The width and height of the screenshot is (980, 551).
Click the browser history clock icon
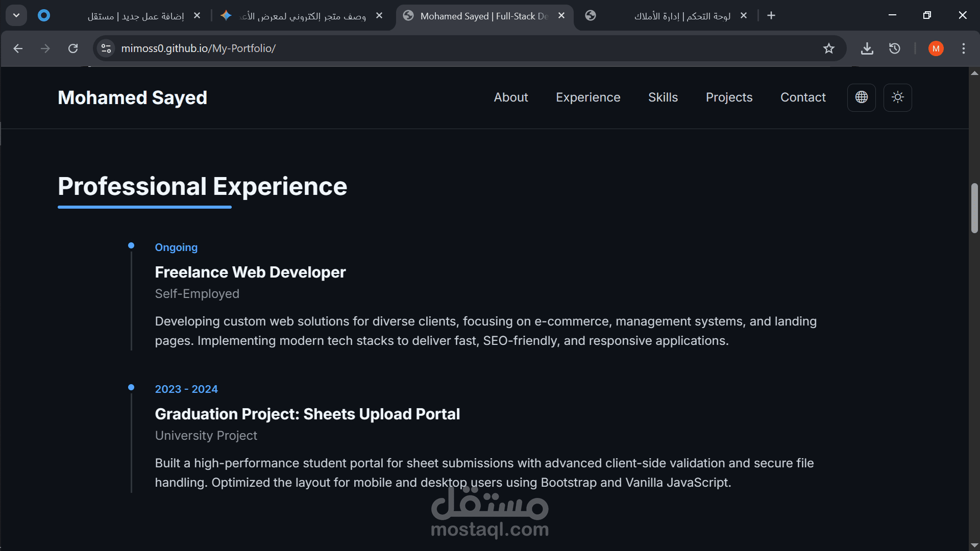894,48
